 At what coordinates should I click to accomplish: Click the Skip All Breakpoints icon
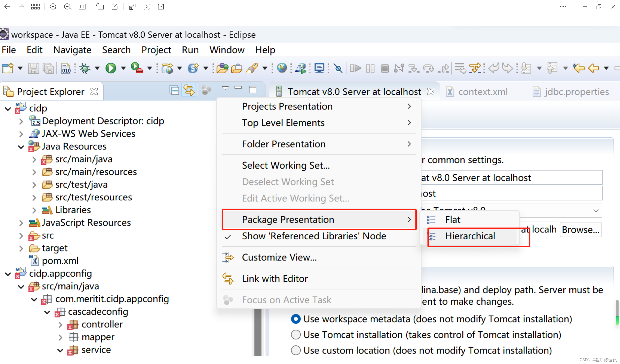[x=338, y=68]
